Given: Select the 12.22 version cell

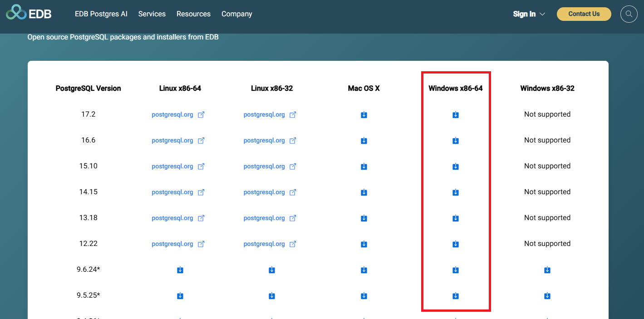Looking at the screenshot, I should click(x=88, y=244).
